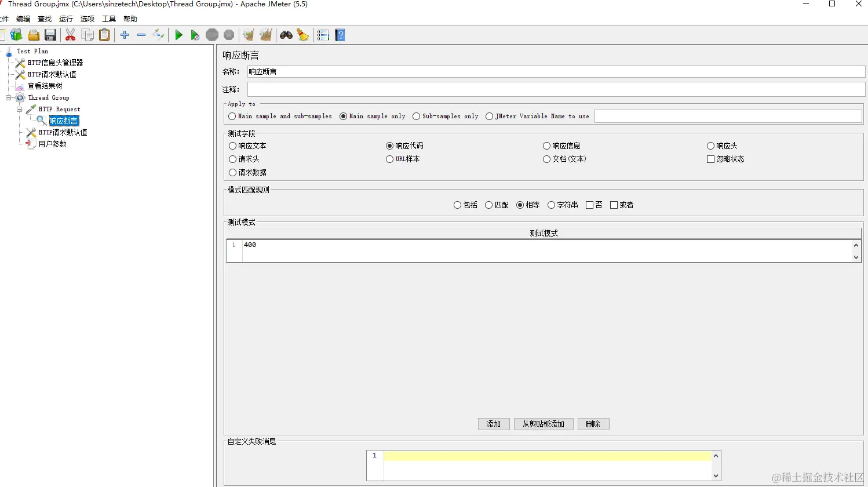Open Search with the binoculars icon
The image size is (868, 487).
point(286,35)
